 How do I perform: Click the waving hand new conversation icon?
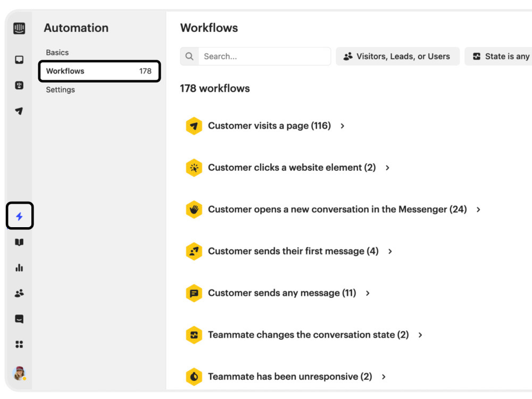coord(194,209)
